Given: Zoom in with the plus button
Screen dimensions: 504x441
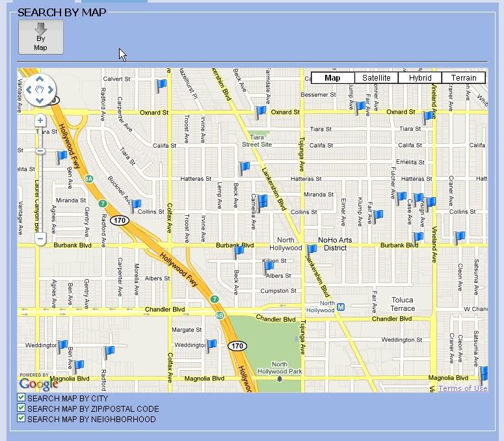Looking at the screenshot, I should coord(40,120).
